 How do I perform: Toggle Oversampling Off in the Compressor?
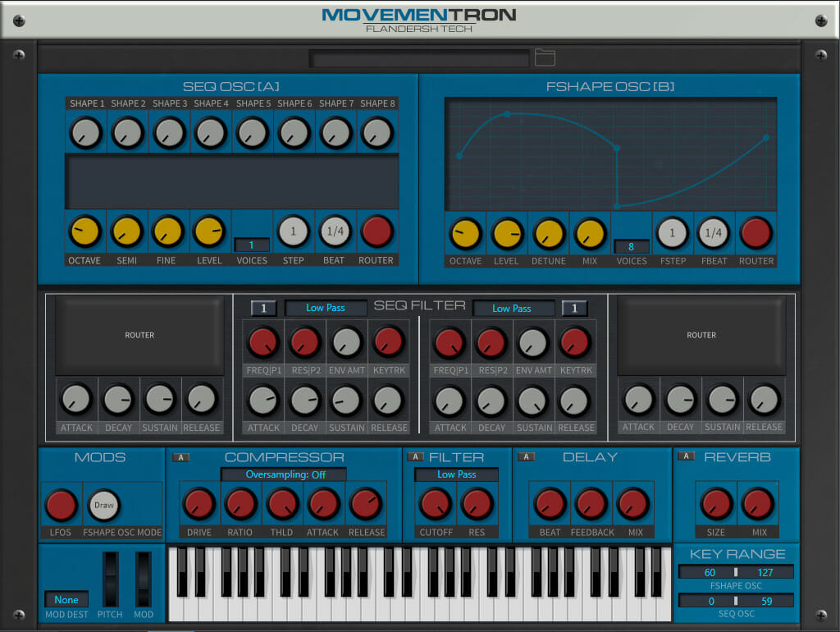point(283,474)
